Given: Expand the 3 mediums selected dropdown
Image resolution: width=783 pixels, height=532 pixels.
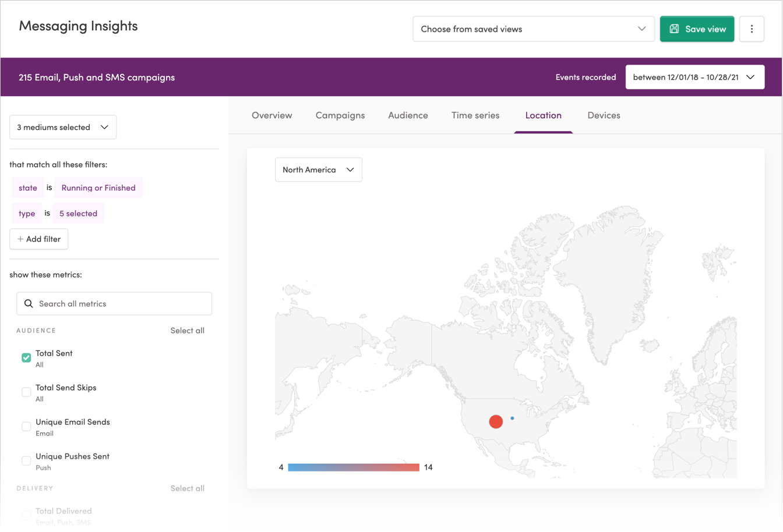Looking at the screenshot, I should click(x=63, y=127).
